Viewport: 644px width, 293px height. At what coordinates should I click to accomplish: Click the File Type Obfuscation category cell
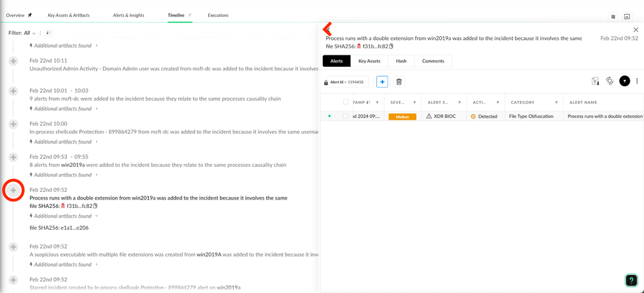click(531, 117)
